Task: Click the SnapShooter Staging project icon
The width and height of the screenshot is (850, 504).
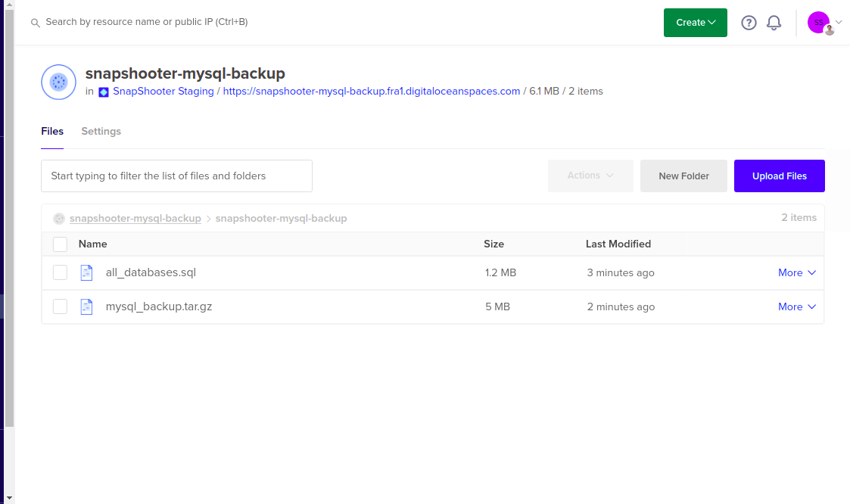Action: point(104,92)
